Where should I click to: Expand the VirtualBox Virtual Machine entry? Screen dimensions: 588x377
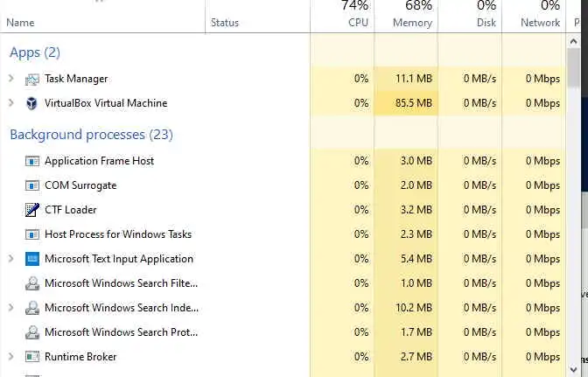pyautogui.click(x=11, y=103)
